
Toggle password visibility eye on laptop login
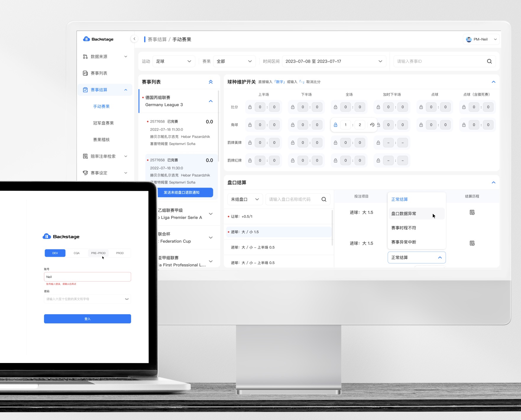point(127,299)
